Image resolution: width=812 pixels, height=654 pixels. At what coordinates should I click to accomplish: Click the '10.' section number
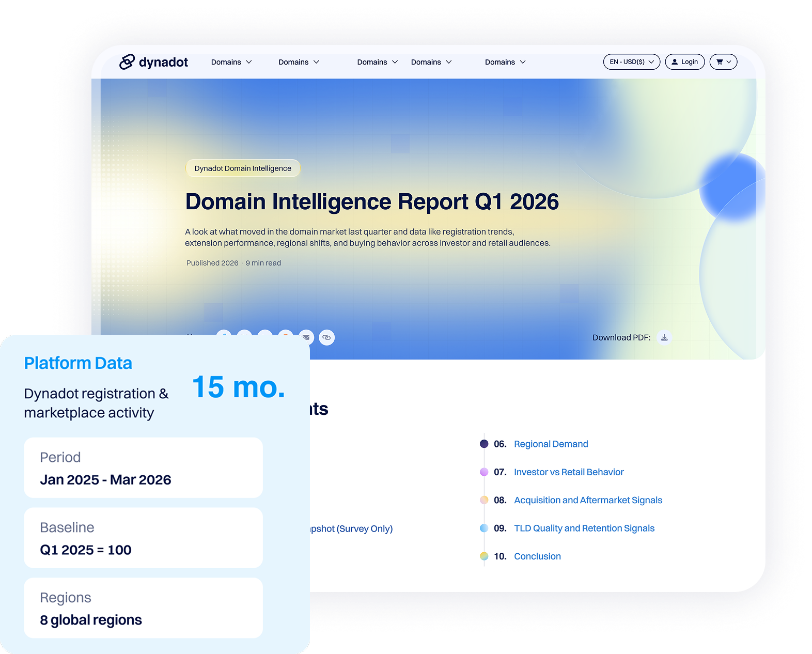tap(500, 556)
